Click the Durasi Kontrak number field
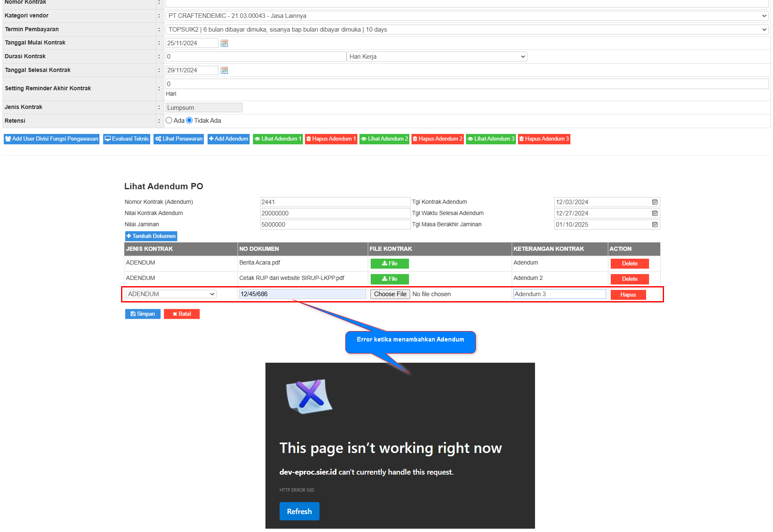The image size is (773, 532). pos(256,57)
